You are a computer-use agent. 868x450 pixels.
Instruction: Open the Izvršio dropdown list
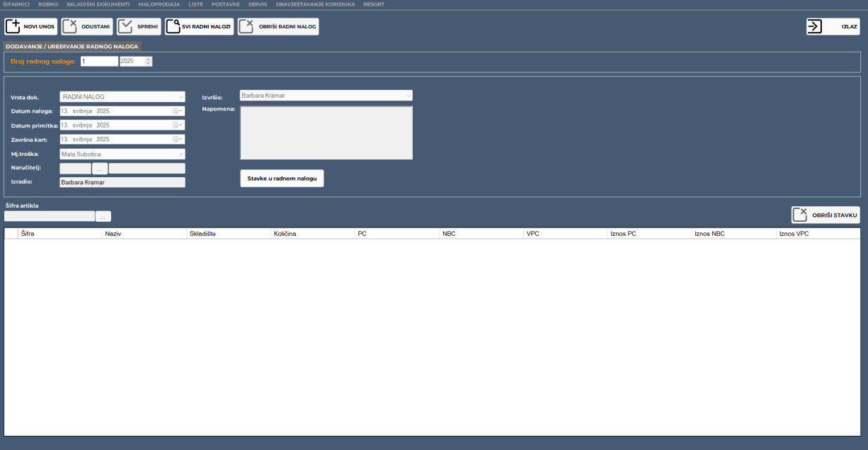click(x=408, y=95)
